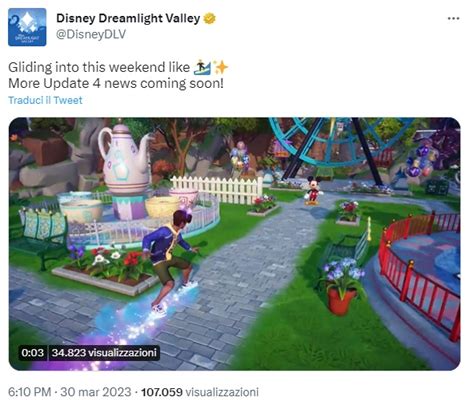Click Traduci il Tweet to translate
Viewport: 474px width, 409px height.
pyautogui.click(x=45, y=100)
